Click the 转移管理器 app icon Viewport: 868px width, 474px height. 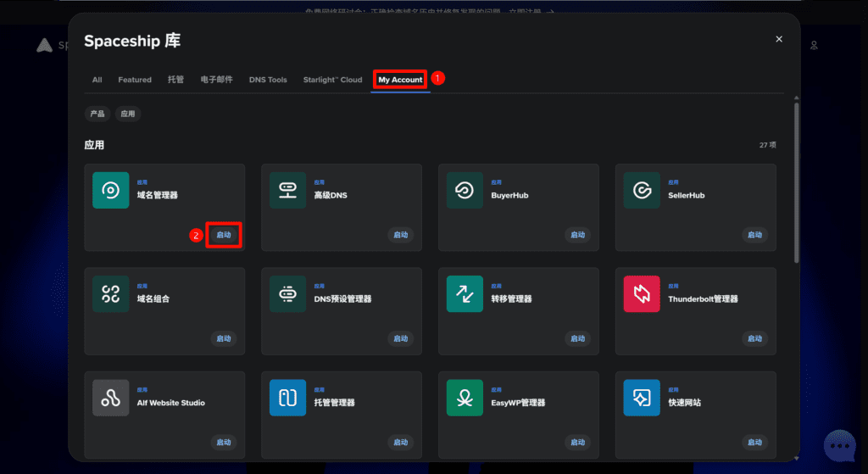click(x=465, y=294)
